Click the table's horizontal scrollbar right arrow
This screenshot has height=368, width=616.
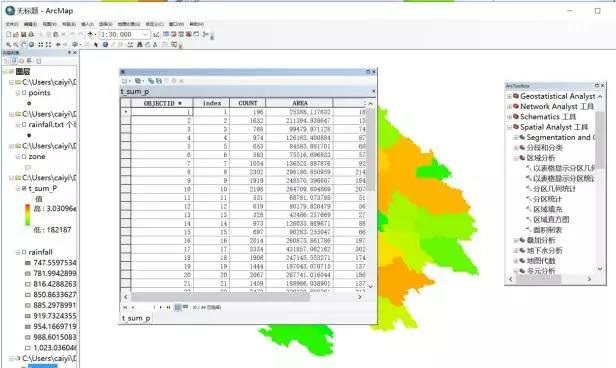coord(359,297)
